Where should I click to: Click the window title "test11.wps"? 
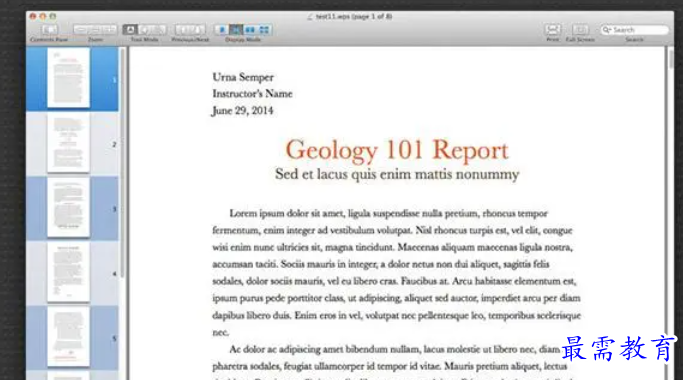tap(332, 17)
